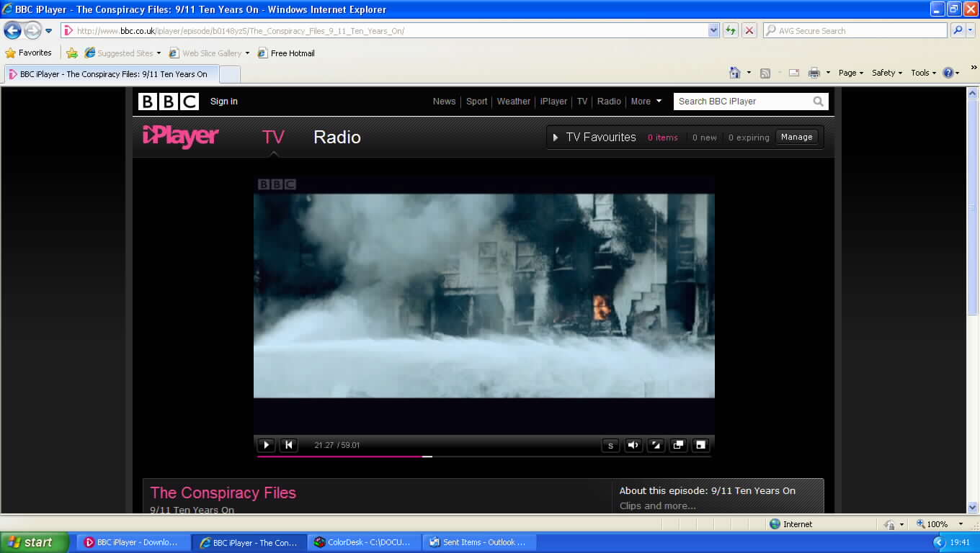Image resolution: width=980 pixels, height=553 pixels.
Task: Click the BBC logo in page header
Action: point(169,102)
